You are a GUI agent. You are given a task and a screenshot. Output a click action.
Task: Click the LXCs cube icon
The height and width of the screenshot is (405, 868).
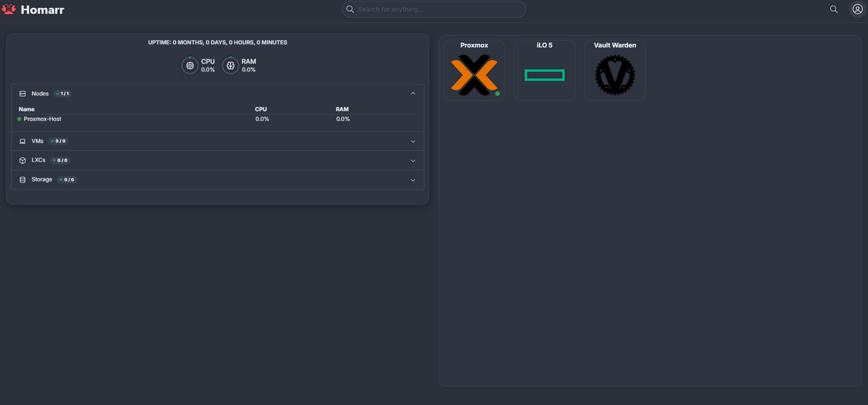(23, 160)
